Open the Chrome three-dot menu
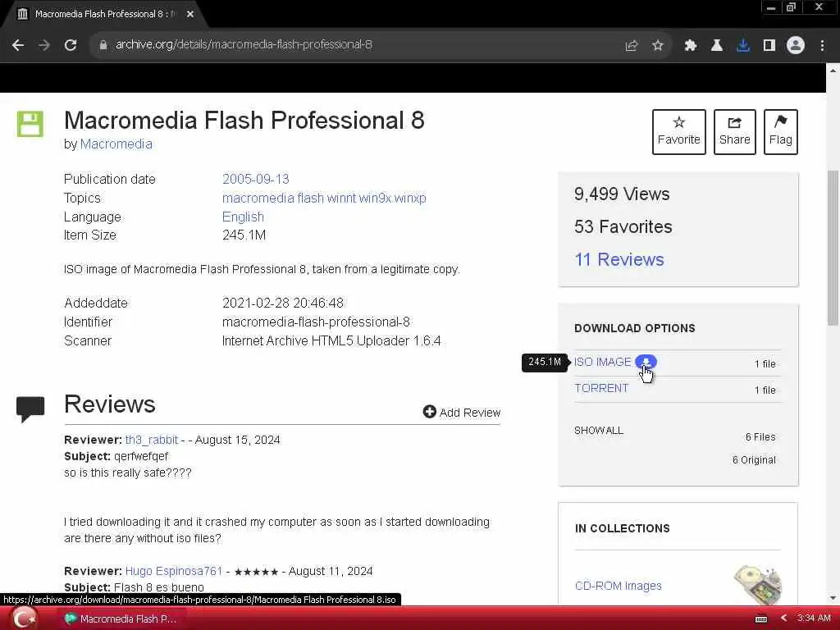The height and width of the screenshot is (630, 840). [x=822, y=46]
